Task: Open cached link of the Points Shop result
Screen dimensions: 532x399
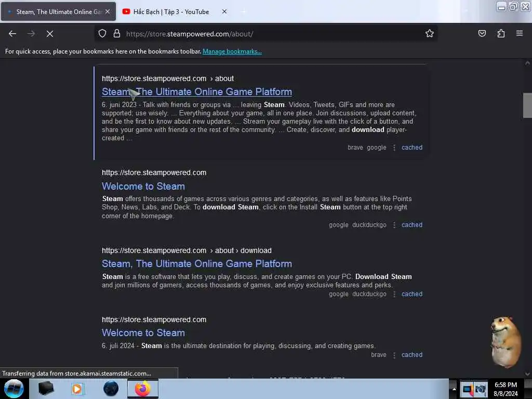Action: tap(412, 225)
